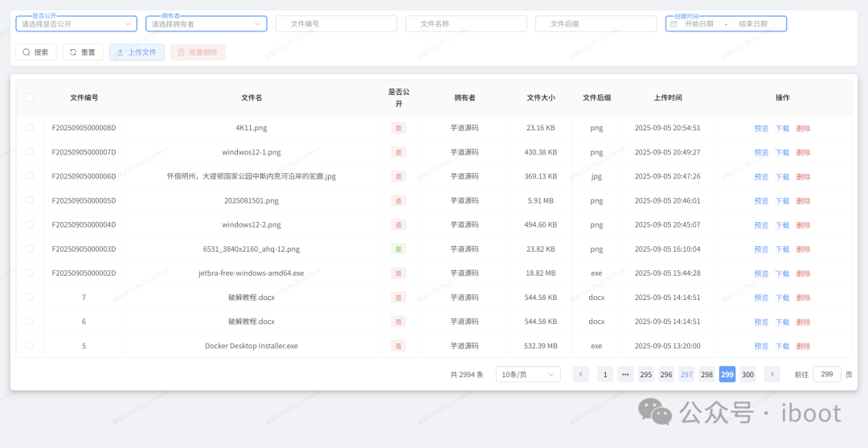Check the row for 6531_3840x2160_ahq-12.png
Screen dimensions: 868x448
coord(30,249)
